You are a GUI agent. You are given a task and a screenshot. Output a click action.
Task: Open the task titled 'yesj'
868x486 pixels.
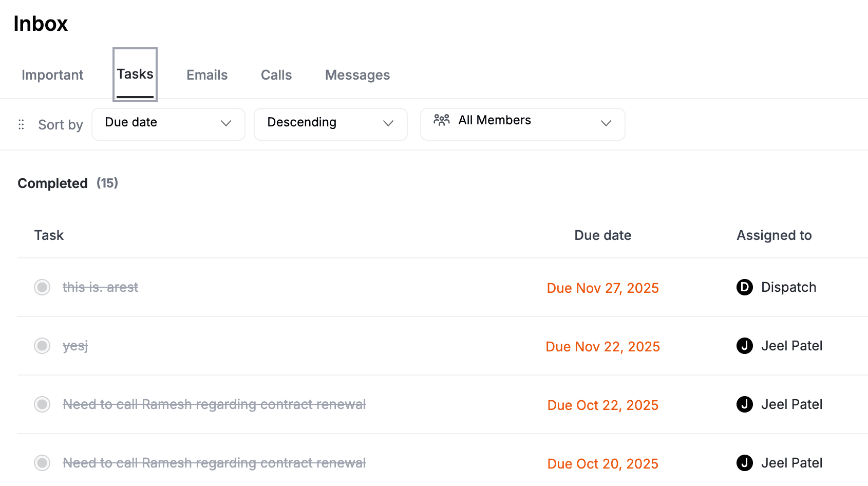(x=76, y=346)
